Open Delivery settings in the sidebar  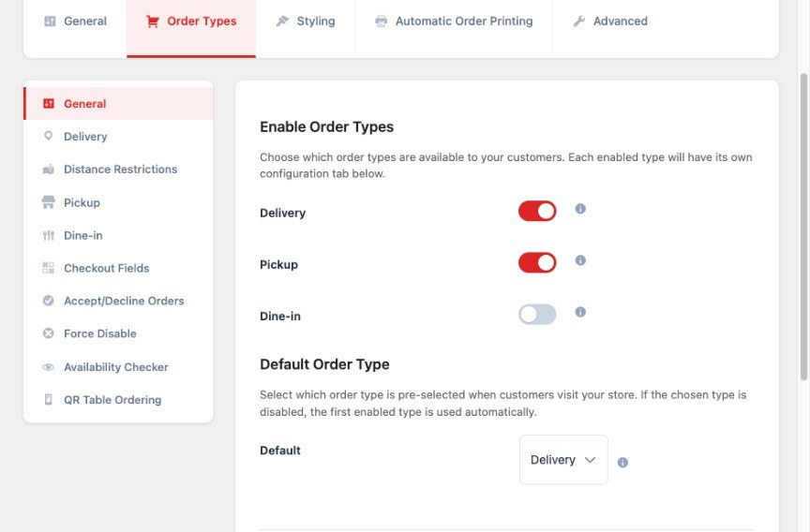click(x=118, y=136)
